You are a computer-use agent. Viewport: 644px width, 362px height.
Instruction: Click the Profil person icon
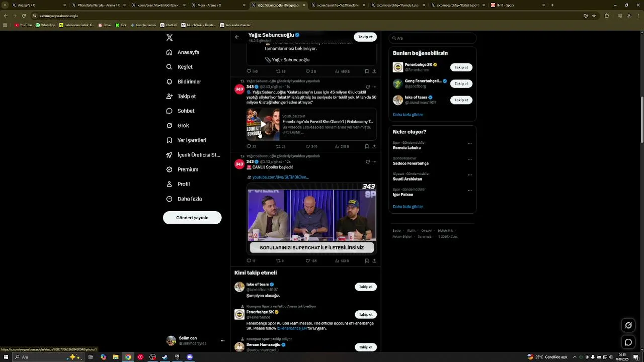point(170,184)
